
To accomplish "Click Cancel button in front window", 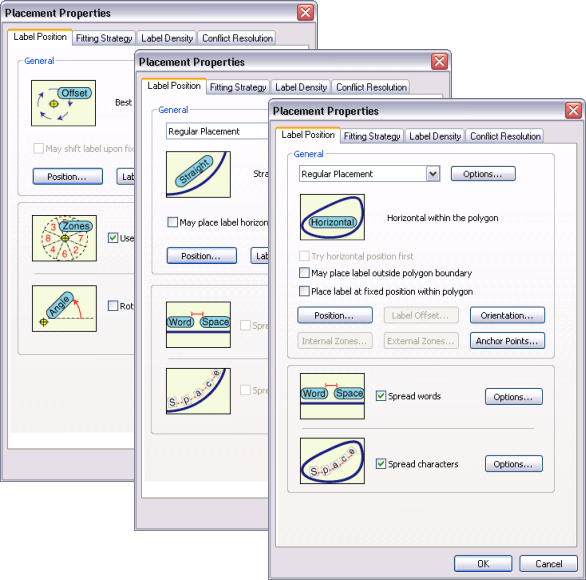I will click(548, 564).
